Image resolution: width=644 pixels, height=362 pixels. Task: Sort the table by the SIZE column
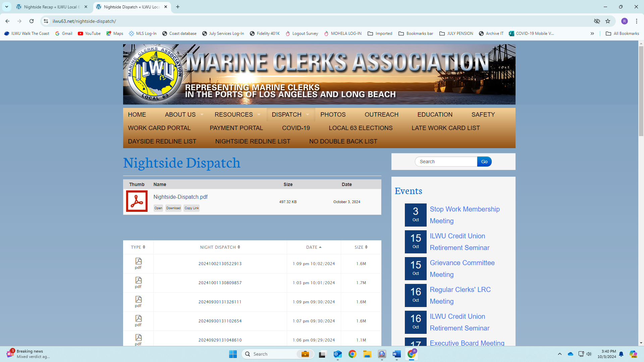pos(361,247)
